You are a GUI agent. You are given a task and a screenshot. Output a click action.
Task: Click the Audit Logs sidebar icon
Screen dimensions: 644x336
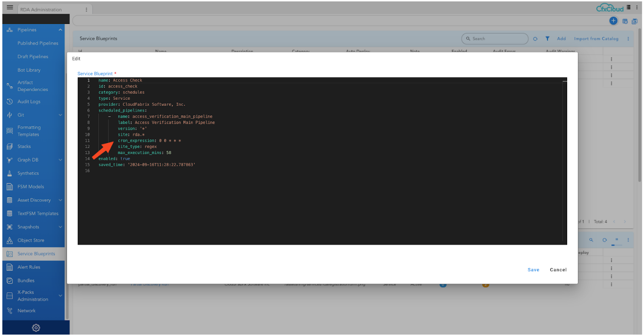9,102
